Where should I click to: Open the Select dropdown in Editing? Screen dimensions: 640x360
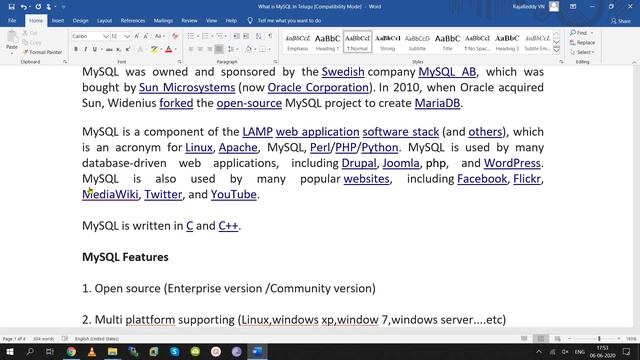tap(583, 52)
